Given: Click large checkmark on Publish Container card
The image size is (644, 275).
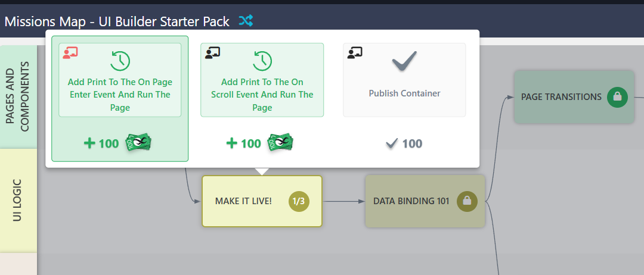Looking at the screenshot, I should click(x=404, y=61).
